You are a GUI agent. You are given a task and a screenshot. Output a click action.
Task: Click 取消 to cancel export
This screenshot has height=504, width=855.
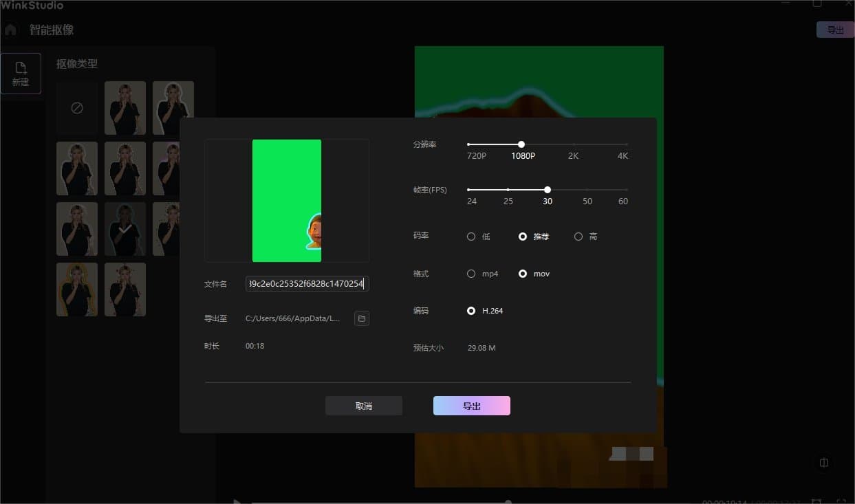[x=364, y=406]
